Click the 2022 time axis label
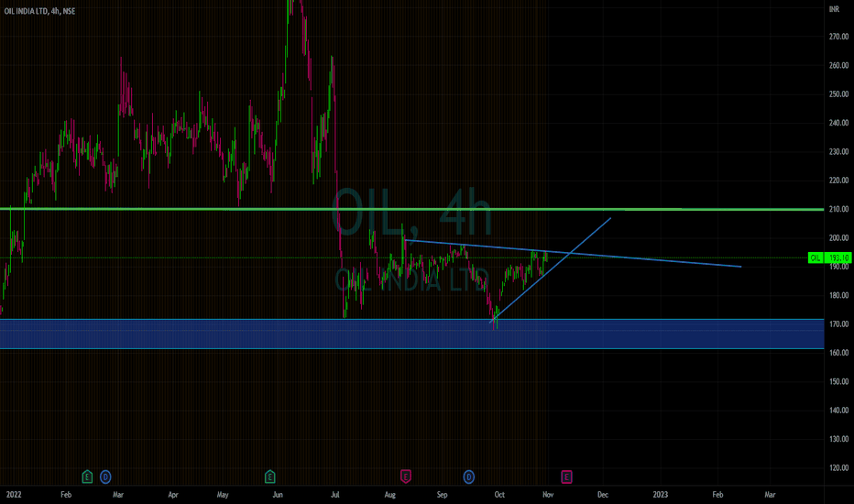Viewport: 854px width, 504px height. click(14, 495)
